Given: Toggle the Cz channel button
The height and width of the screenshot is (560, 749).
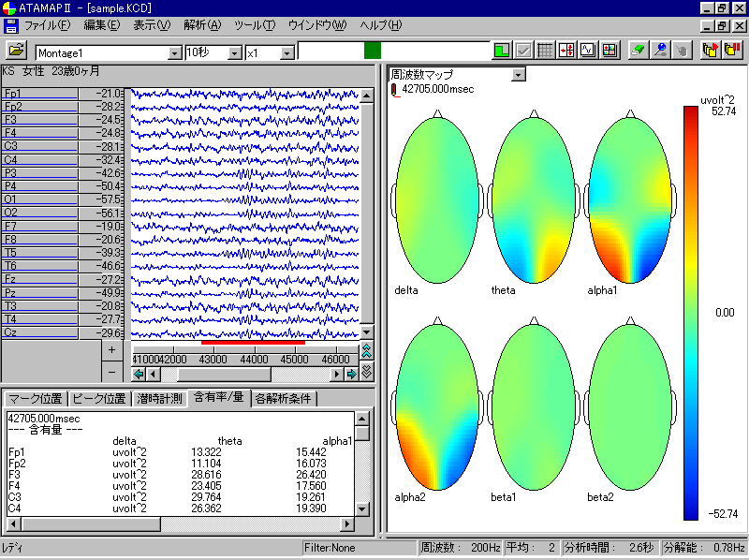Looking at the screenshot, I should (39, 332).
